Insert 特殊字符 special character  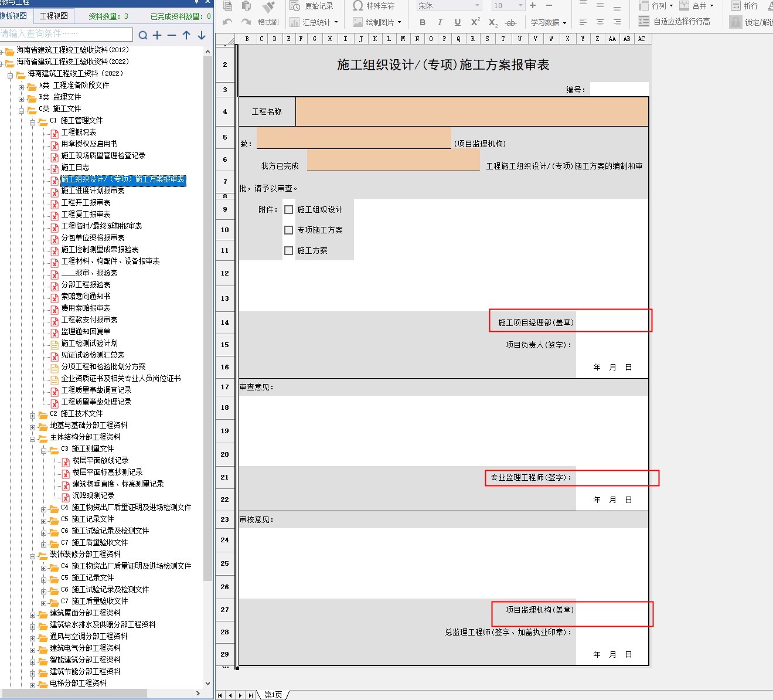point(374,6)
